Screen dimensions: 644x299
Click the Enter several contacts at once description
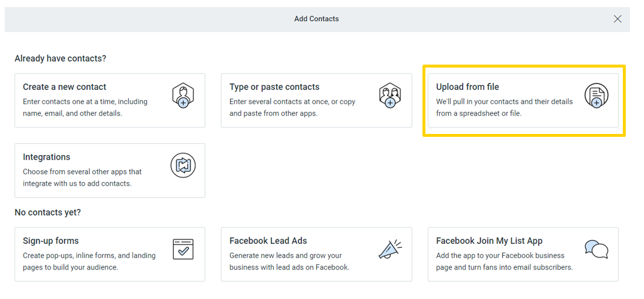[x=292, y=107]
